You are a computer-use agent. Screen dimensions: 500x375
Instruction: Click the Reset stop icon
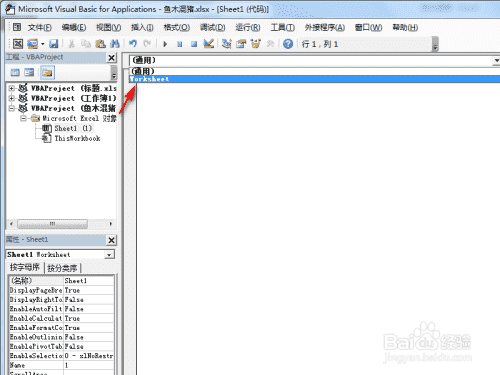coord(194,44)
